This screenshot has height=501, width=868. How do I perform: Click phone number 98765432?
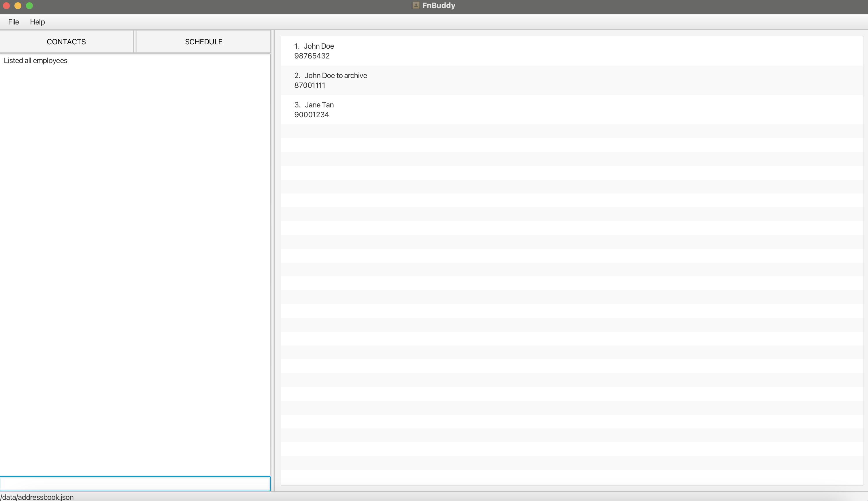tap(312, 56)
